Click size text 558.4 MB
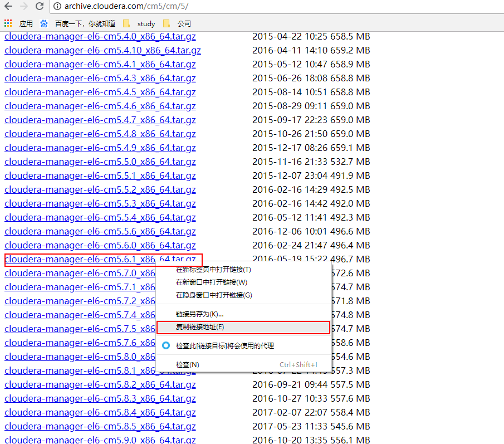The image size is (504, 444). pos(350,412)
